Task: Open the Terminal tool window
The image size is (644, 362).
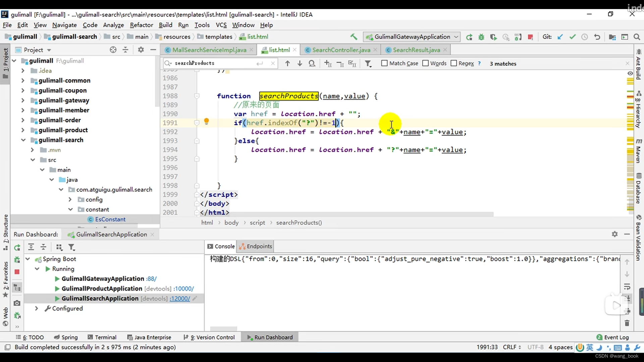Action: 102,337
